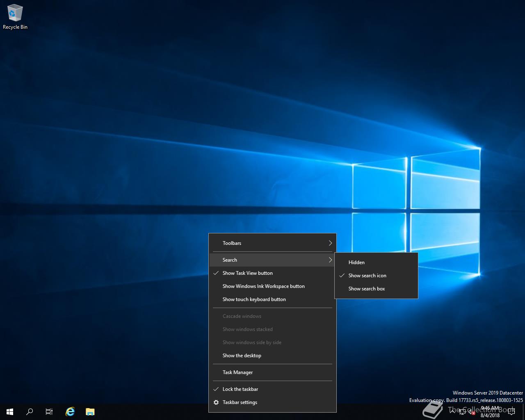Select Hidden in the Search submenu
Viewport: 525px width, 420px height.
coord(377,262)
